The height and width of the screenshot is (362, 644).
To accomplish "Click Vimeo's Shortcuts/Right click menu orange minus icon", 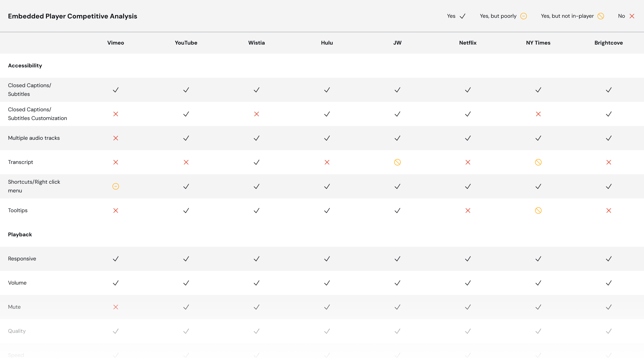I will tap(116, 186).
